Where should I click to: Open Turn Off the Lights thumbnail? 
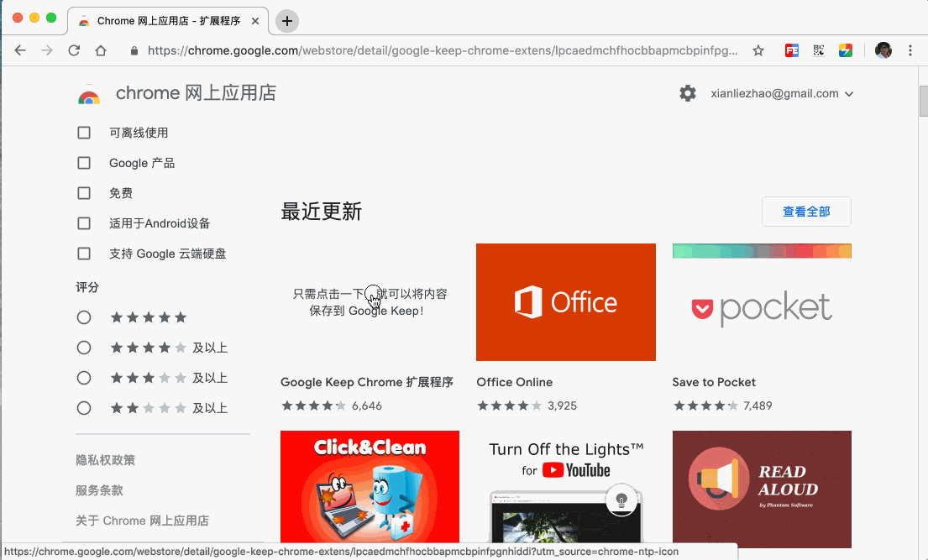click(x=566, y=487)
